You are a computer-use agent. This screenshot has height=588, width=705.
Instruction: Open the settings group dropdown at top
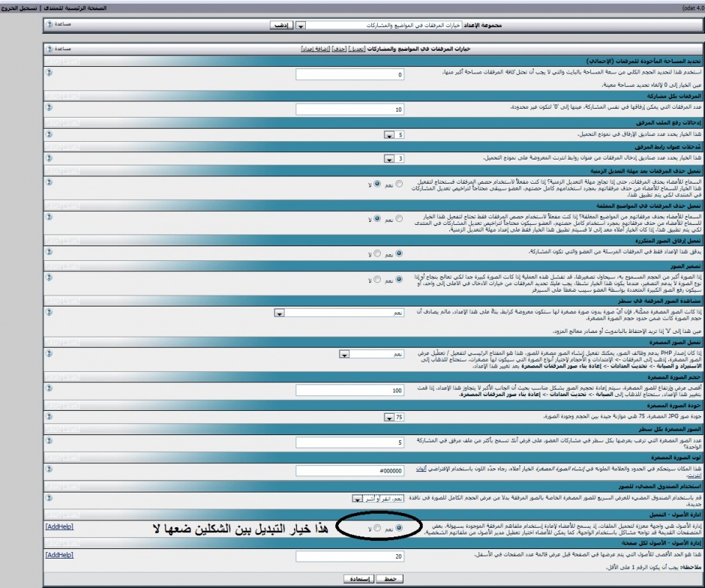pyautogui.click(x=300, y=25)
